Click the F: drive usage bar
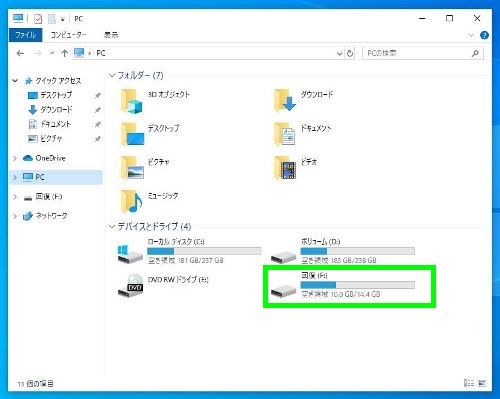Image resolution: width=500 pixels, height=399 pixels. coord(358,285)
